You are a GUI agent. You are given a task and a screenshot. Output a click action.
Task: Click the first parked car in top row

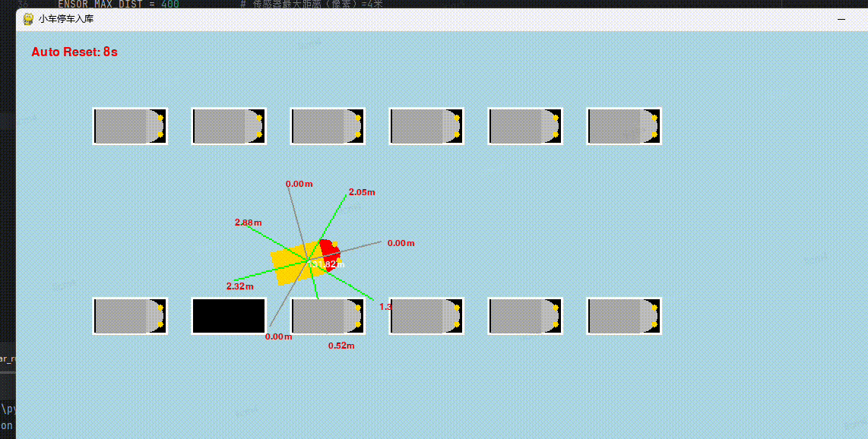pyautogui.click(x=130, y=126)
